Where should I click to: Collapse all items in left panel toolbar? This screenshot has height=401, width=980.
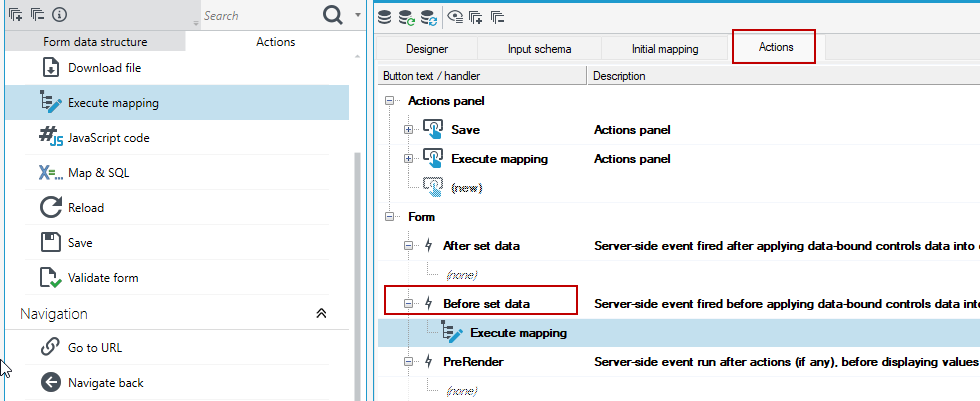pos(38,15)
